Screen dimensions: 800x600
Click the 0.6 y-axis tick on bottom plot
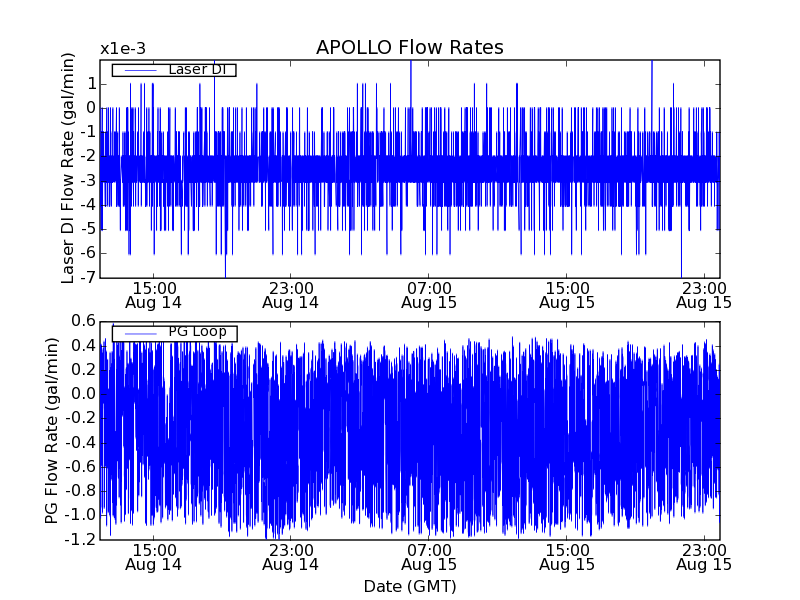click(x=82, y=321)
